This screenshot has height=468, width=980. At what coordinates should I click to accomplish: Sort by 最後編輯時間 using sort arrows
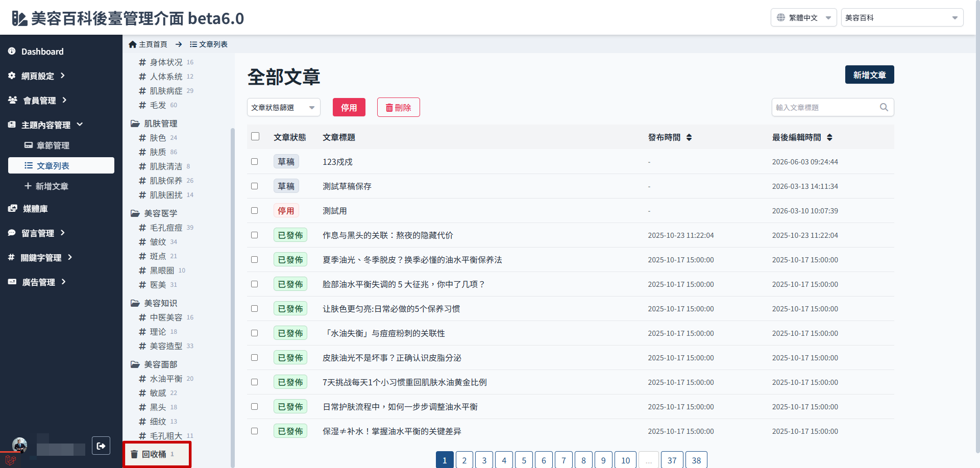pos(829,137)
